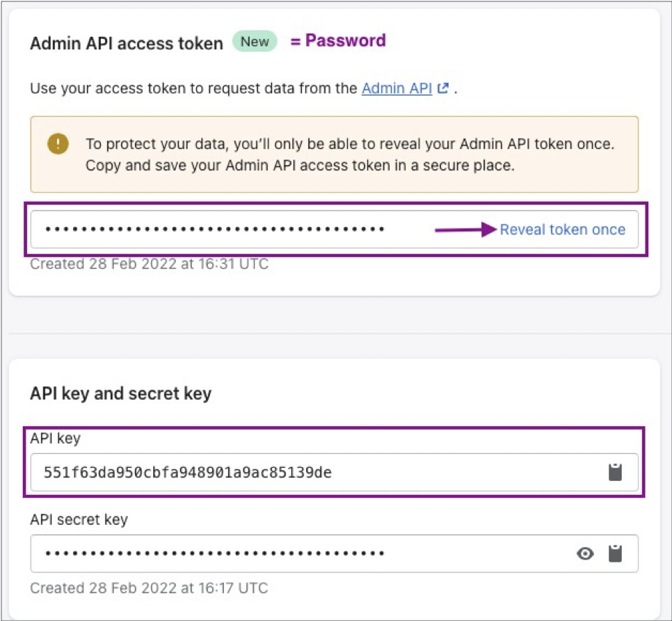Click the token warning banner message
Image resolution: width=672 pixels, height=621 pixels.
tap(350, 155)
